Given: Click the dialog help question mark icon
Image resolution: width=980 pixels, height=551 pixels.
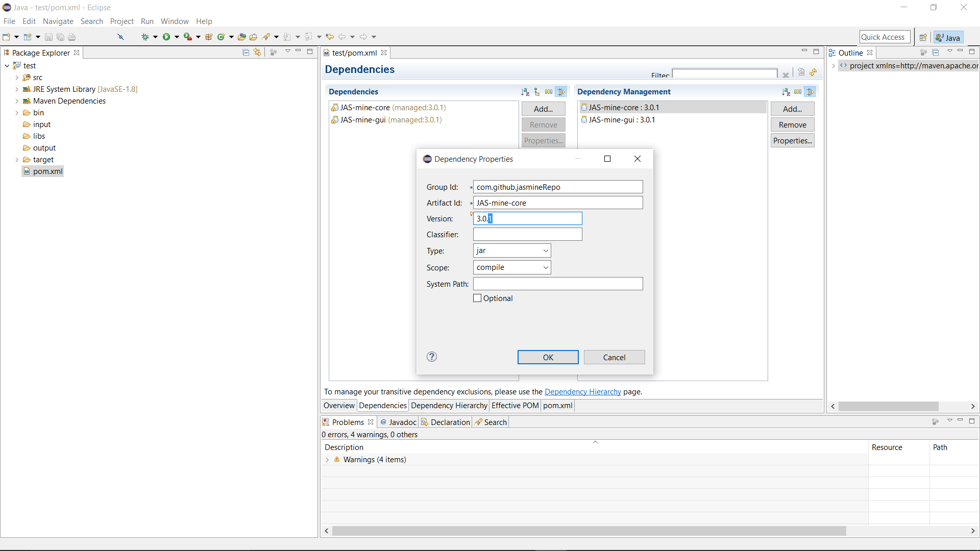Looking at the screenshot, I should [432, 357].
